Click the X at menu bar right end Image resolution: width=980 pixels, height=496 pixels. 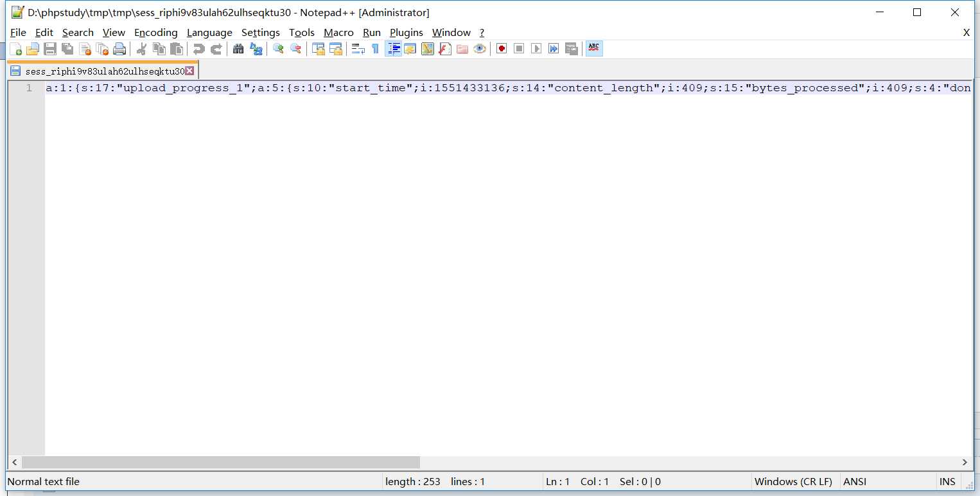click(966, 32)
